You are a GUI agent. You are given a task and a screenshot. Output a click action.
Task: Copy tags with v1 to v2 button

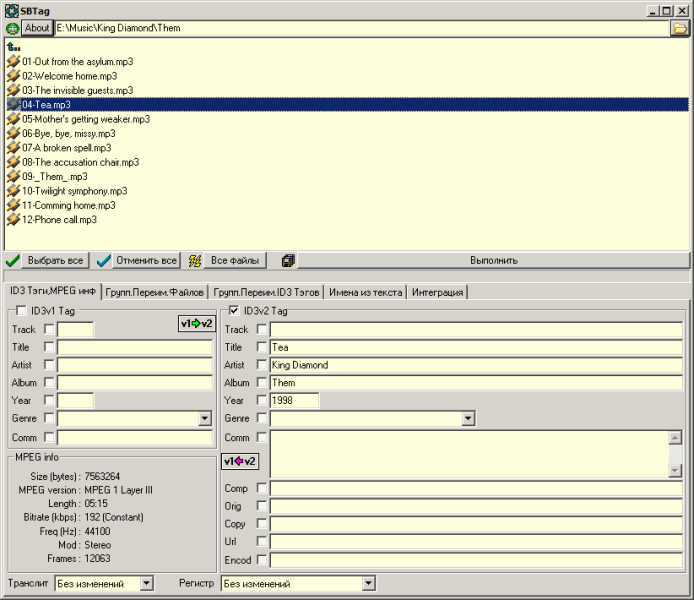point(197,323)
